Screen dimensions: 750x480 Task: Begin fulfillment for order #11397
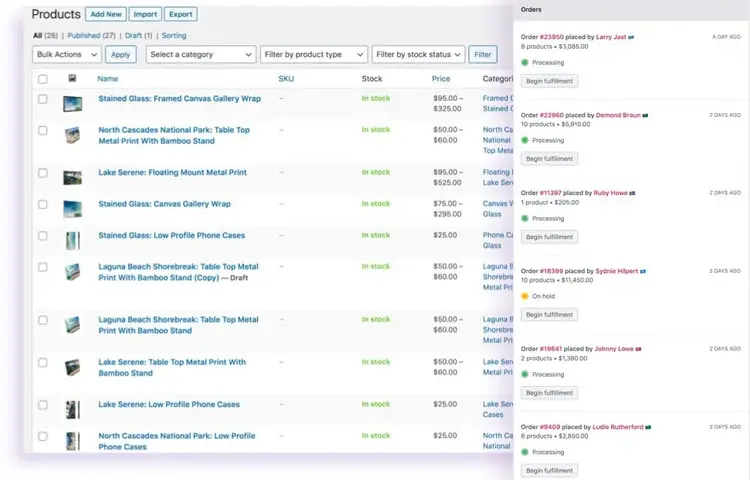(x=549, y=237)
